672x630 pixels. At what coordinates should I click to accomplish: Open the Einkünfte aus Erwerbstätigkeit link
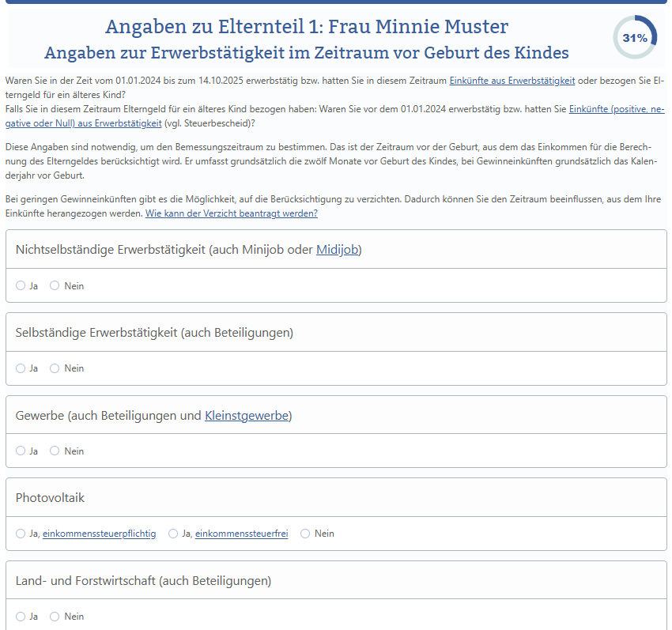click(512, 81)
